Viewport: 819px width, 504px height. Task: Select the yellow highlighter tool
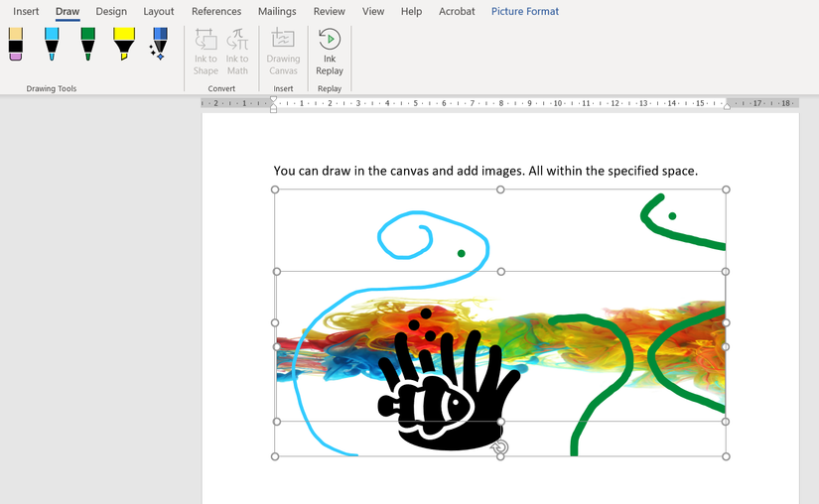123,45
